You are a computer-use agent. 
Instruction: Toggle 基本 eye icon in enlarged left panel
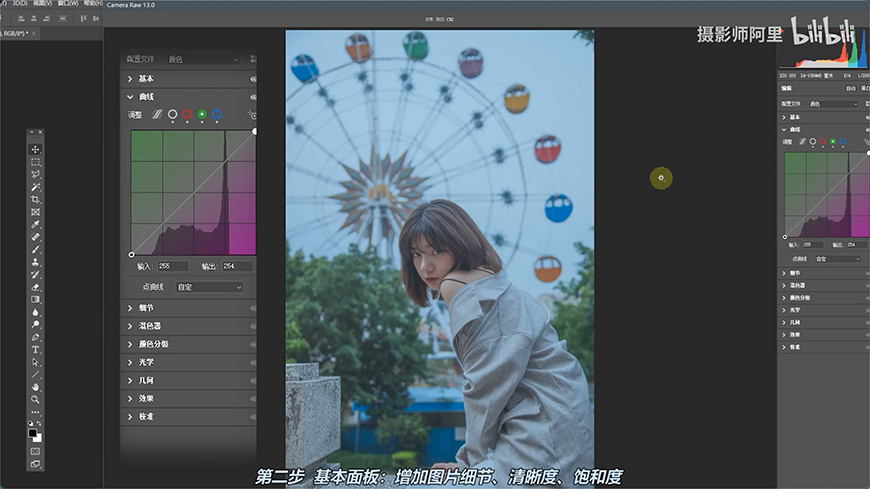(x=252, y=79)
